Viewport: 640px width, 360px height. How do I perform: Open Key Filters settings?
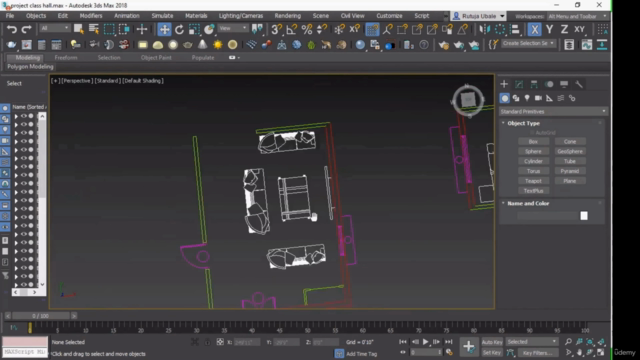[x=537, y=353]
